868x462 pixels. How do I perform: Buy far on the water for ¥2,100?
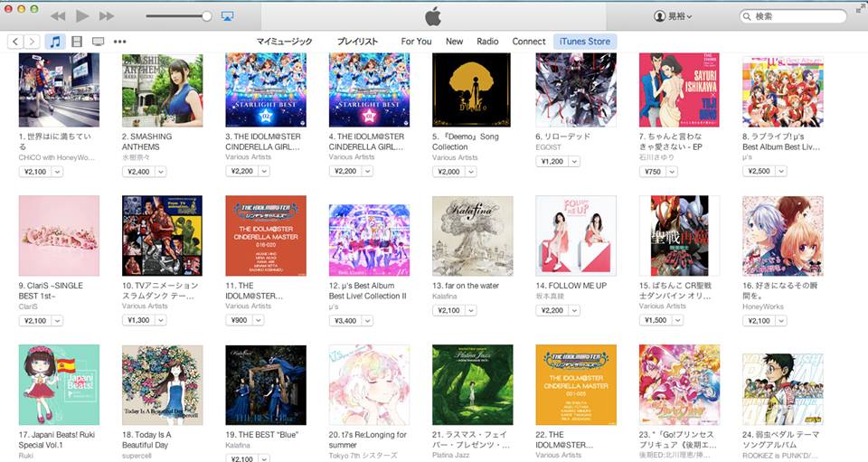449,310
